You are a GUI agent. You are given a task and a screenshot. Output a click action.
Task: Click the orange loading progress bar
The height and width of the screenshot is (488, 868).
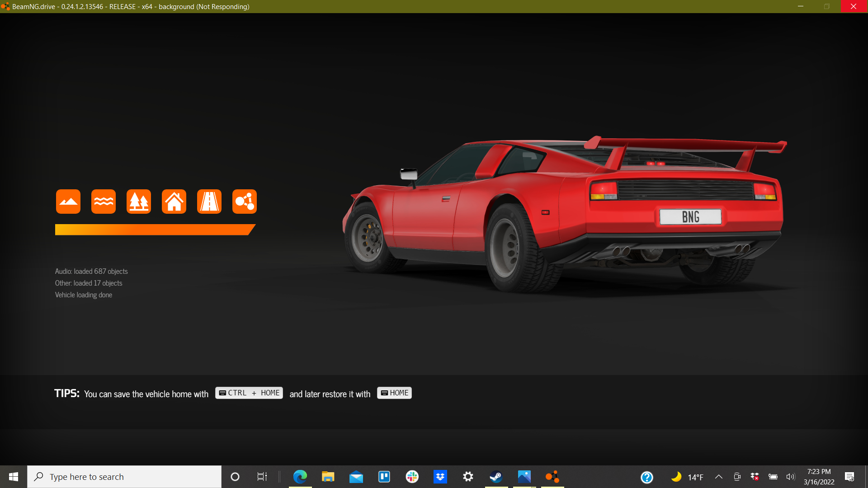coord(155,230)
